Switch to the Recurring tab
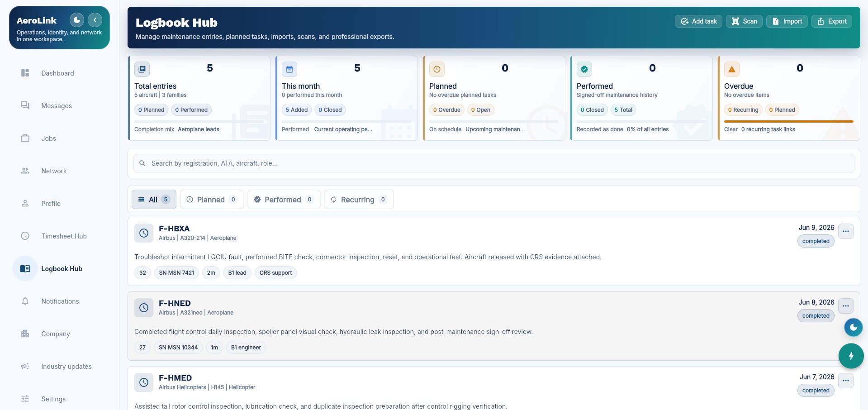Screen dimensions: 868x410 coord(359,200)
